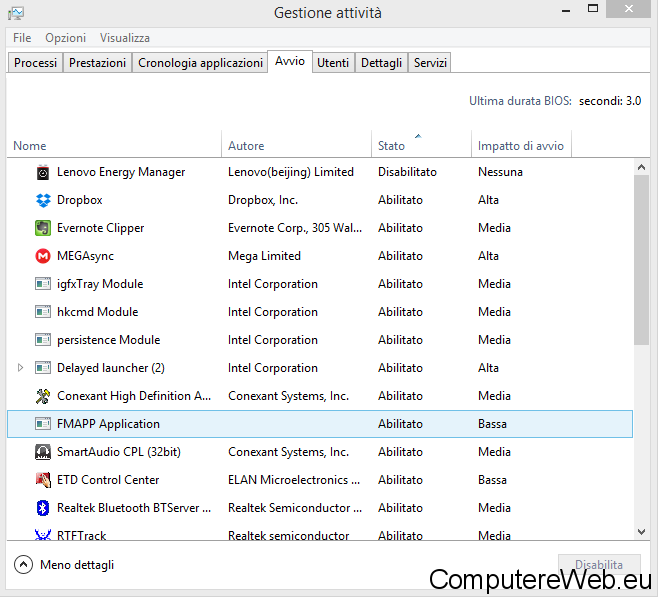
Task: Sort by the Stato column header
Action: (x=421, y=146)
